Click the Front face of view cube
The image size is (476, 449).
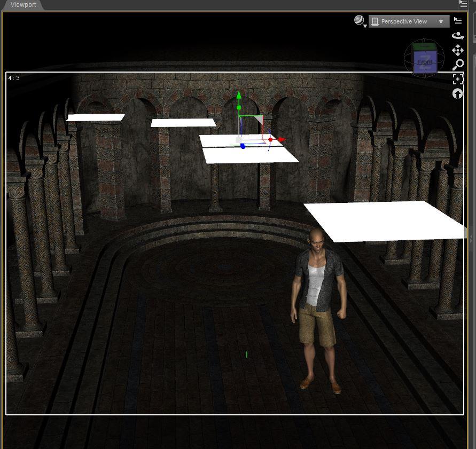pyautogui.click(x=425, y=62)
